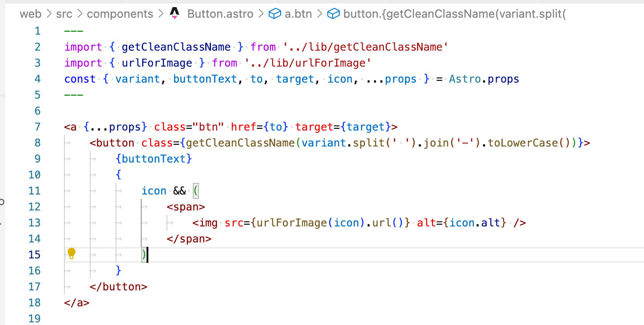Click line number 19 in gutter
The image size is (644, 325).
(34, 318)
